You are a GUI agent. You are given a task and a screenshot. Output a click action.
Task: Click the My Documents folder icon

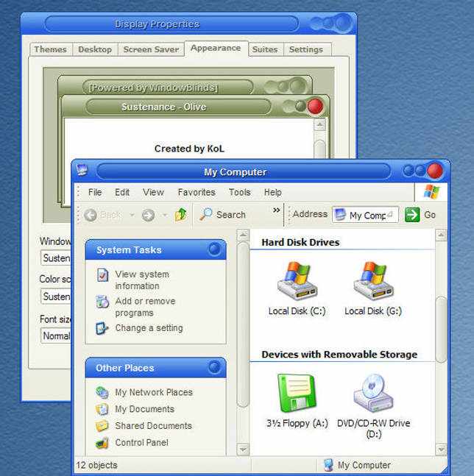[102, 409]
